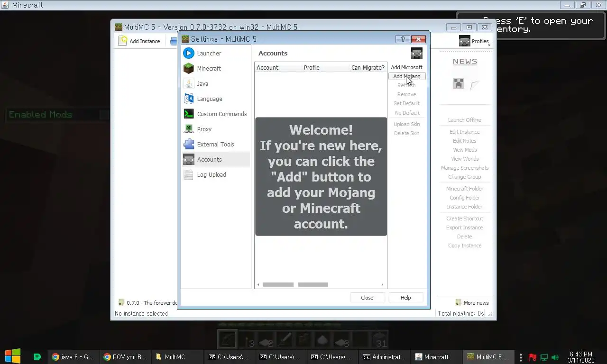This screenshot has width=607, height=364.
Task: Switch to the 'POV you B...' Chrome task
Action: click(125, 357)
